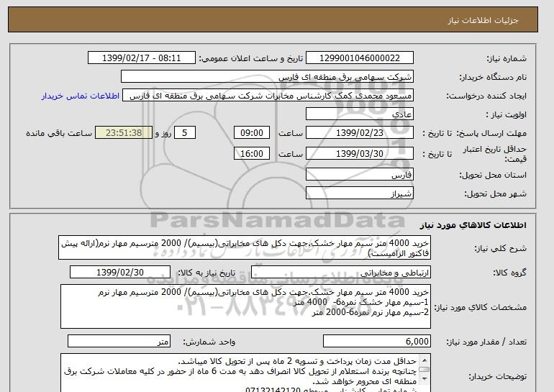Click label توضیحات خریدار
The width and height of the screenshot is (554, 392).
tap(498, 376)
